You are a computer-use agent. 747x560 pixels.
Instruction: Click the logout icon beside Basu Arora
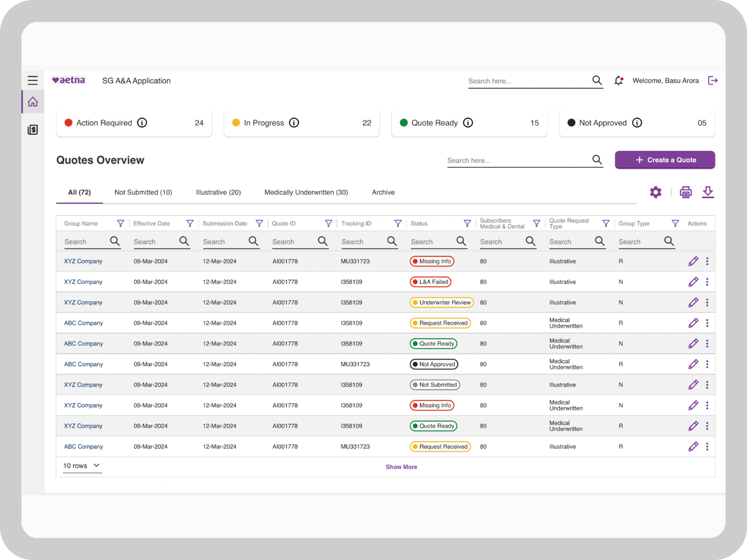point(713,80)
